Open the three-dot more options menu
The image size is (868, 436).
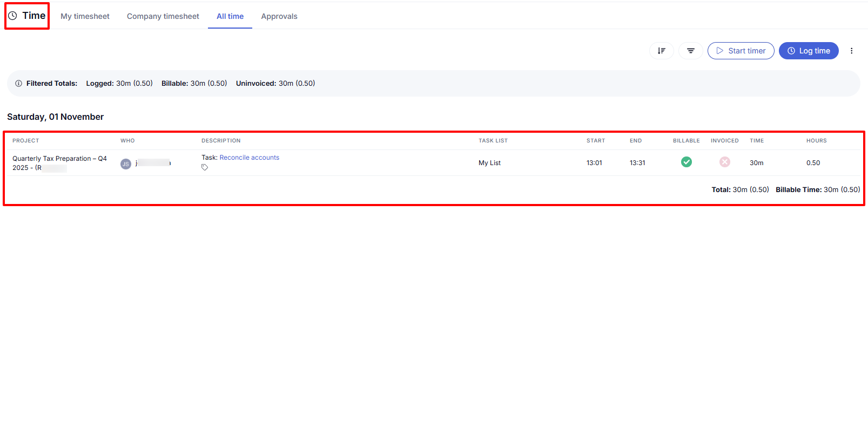point(851,51)
